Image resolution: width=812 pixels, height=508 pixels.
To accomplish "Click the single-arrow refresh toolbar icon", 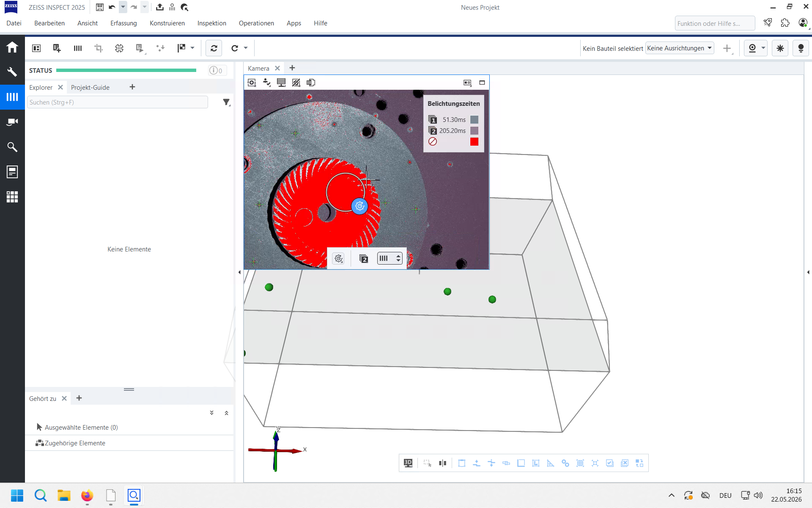I will pyautogui.click(x=235, y=48).
